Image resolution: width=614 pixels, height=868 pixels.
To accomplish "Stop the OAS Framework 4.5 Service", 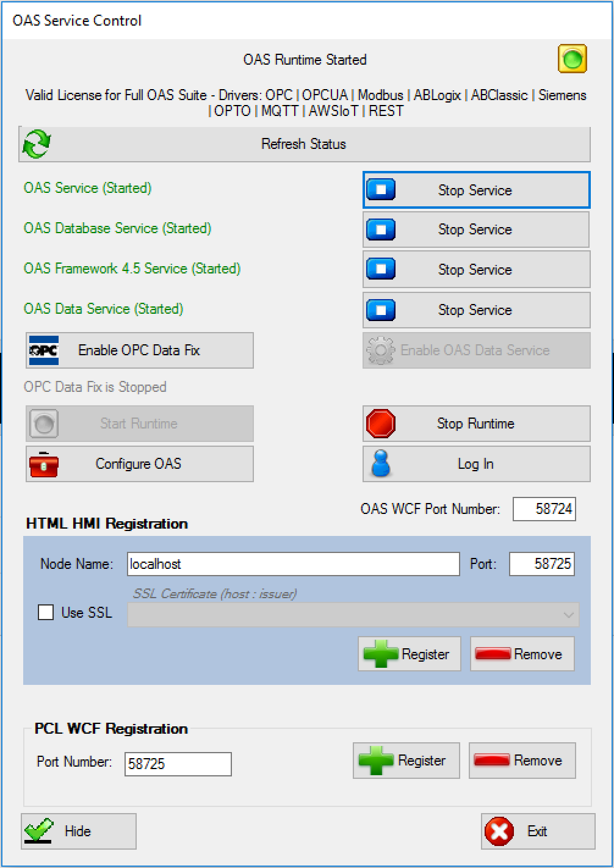I will [476, 270].
